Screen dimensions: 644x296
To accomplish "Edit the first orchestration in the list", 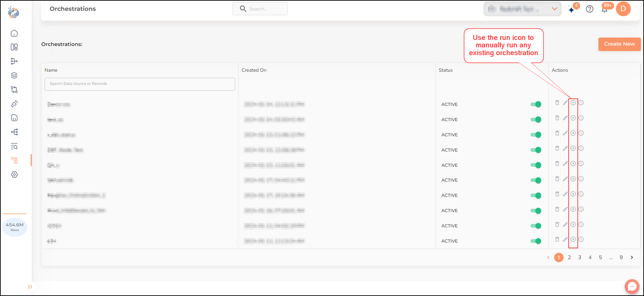I will click(565, 103).
